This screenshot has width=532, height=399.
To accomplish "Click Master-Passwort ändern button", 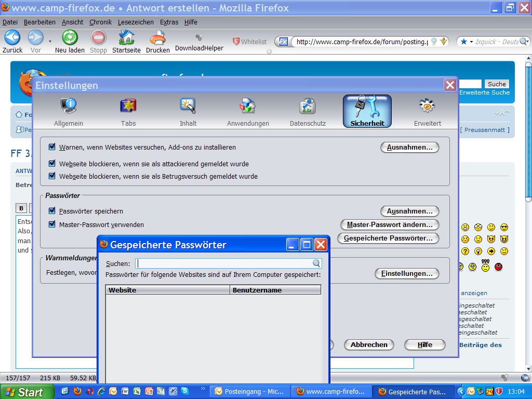I will 389,224.
